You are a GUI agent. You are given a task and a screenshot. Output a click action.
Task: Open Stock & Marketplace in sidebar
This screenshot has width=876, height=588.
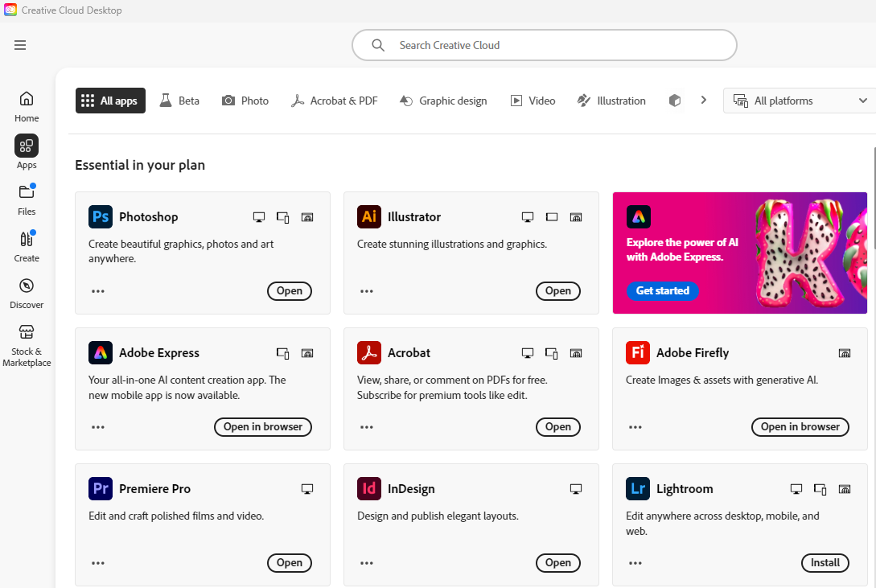coord(27,346)
